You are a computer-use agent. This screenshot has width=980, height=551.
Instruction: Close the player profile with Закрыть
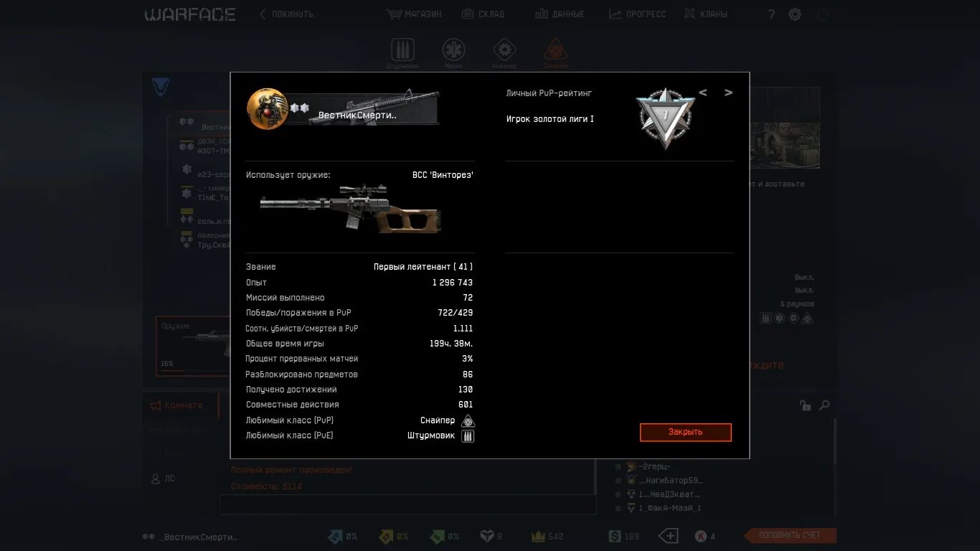coord(686,432)
